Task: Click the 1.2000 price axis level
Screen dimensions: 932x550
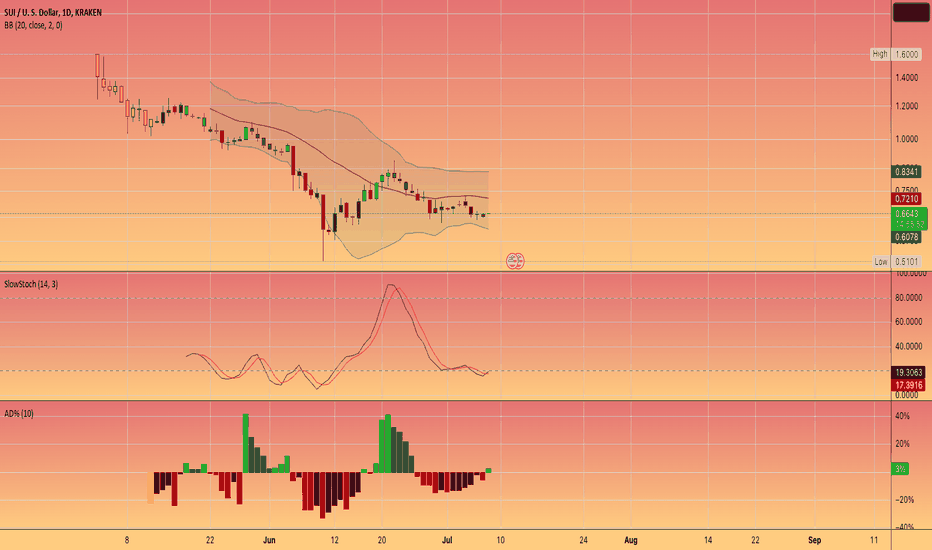Action: (x=906, y=106)
